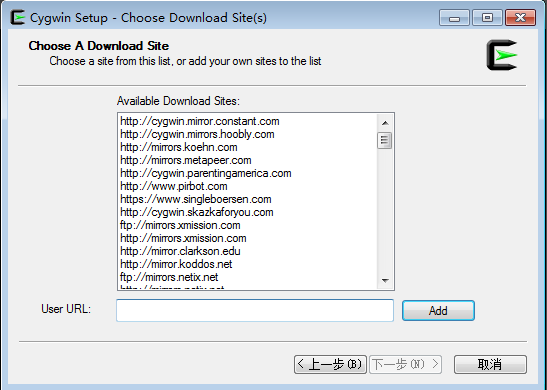This screenshot has width=547, height=390.
Task: Select http://mirrors.koehn.com
Action: point(179,147)
